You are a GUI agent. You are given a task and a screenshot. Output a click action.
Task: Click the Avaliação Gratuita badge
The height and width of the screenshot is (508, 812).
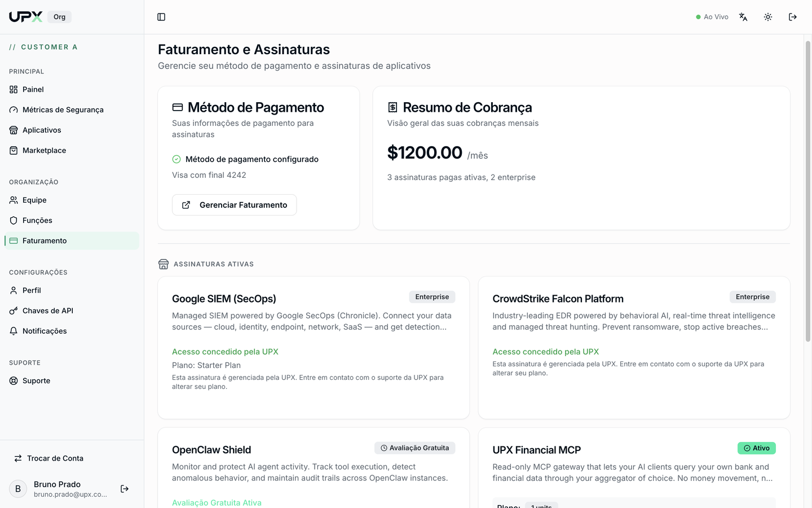click(415, 448)
